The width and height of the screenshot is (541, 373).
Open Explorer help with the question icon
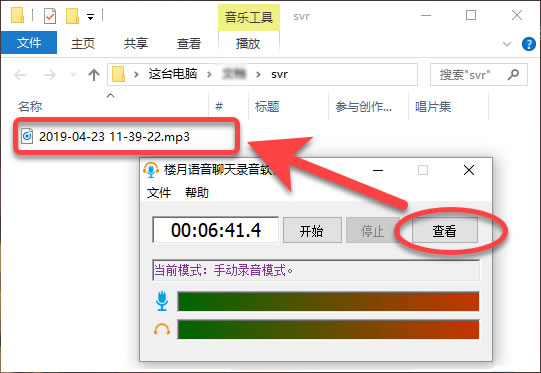click(529, 44)
